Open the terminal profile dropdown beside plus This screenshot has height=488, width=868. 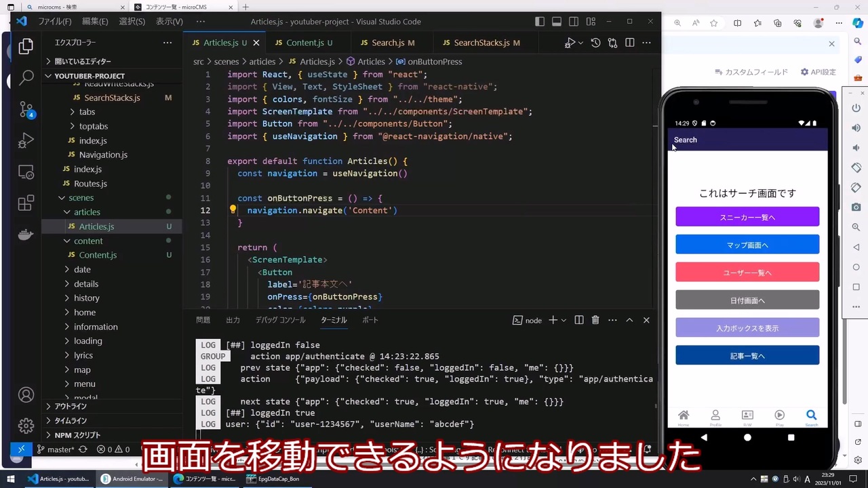563,320
